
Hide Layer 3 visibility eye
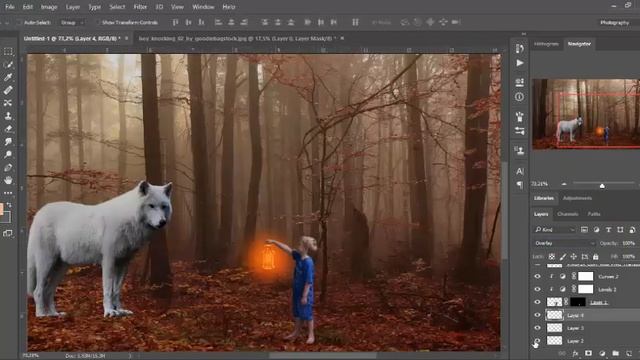pos(537,328)
